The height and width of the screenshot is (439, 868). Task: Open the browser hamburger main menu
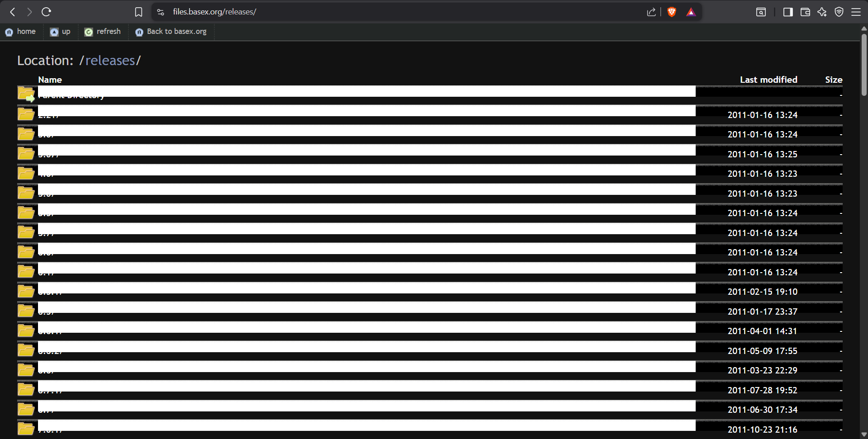856,12
